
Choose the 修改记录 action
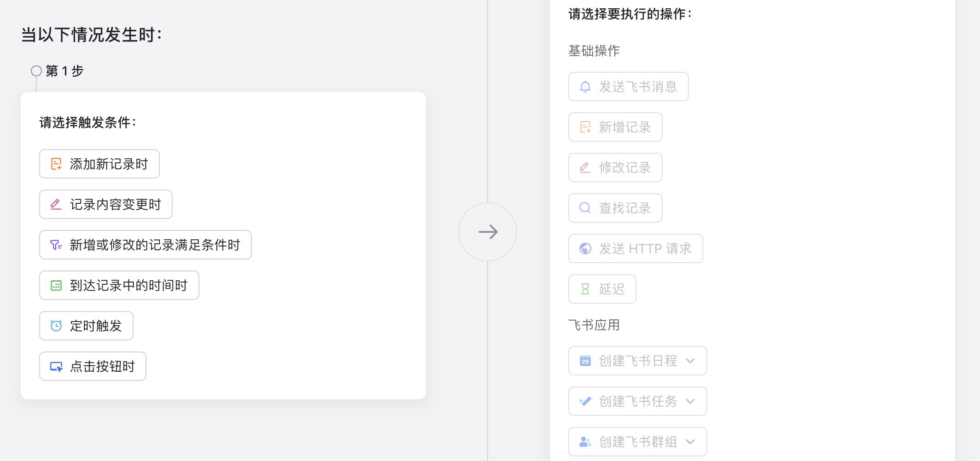coord(624,168)
